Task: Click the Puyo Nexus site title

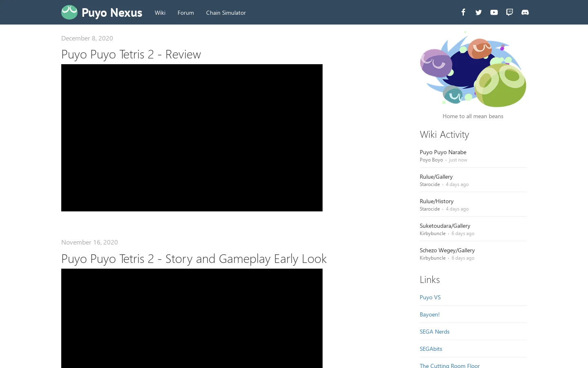Action: coord(112,13)
